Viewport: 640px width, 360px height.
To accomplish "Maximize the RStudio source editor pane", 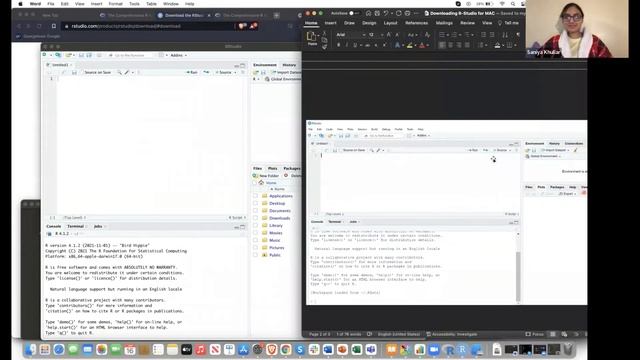I will [x=243, y=65].
